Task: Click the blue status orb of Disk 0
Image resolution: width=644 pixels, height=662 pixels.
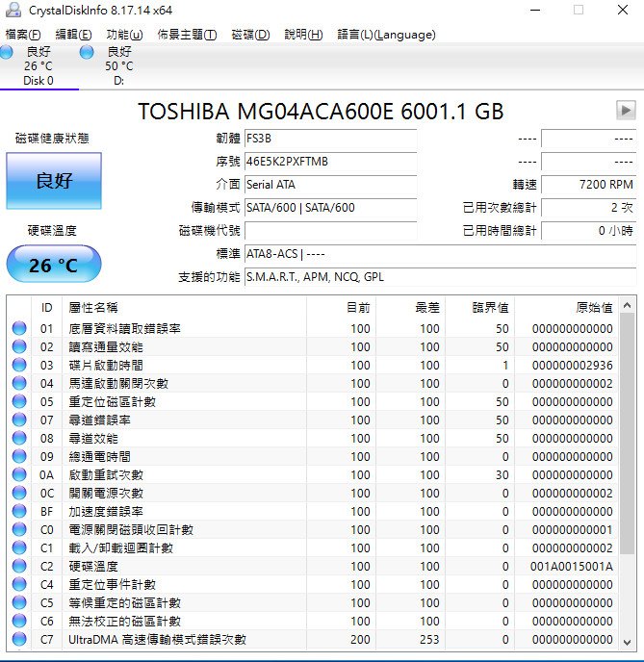Action: point(7,52)
